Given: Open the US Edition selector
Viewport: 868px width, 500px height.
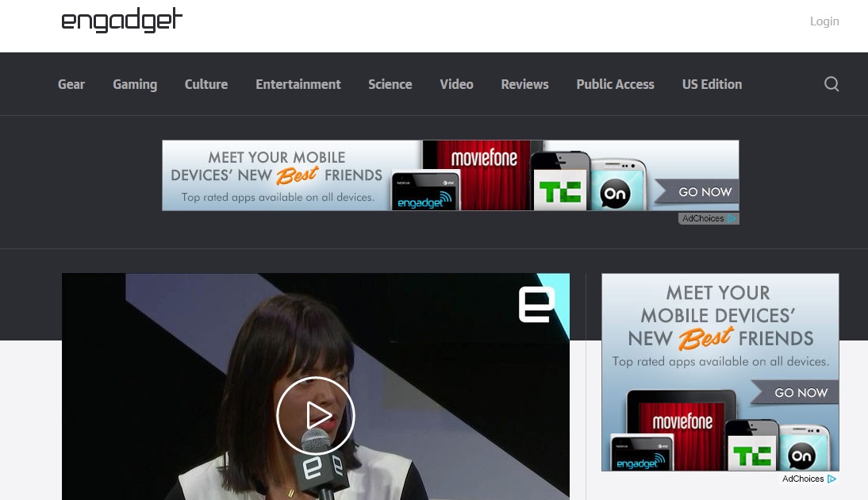Looking at the screenshot, I should pos(712,84).
